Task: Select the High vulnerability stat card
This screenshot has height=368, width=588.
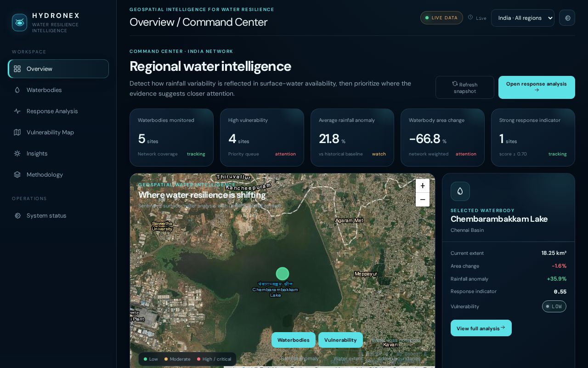Action: pos(262,138)
